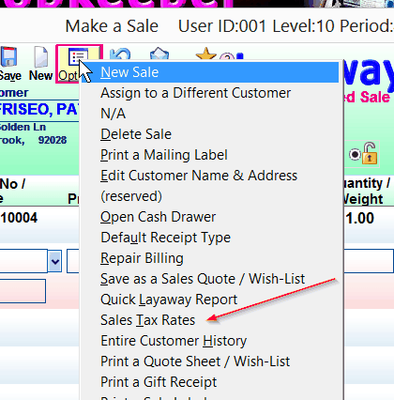
Task: Click the Save floppy disk icon
Action: (9, 57)
